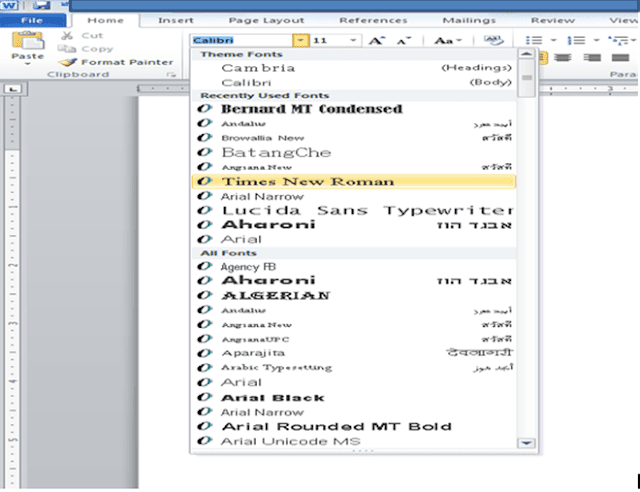Choose Bernard MT Condensed font
Screen dimensions: 640x492
coord(353,109)
